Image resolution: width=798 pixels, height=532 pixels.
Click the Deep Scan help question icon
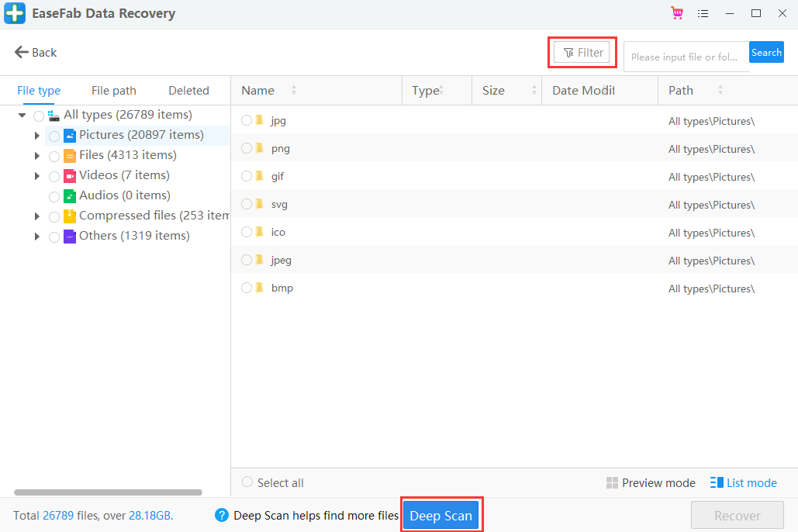tap(222, 515)
